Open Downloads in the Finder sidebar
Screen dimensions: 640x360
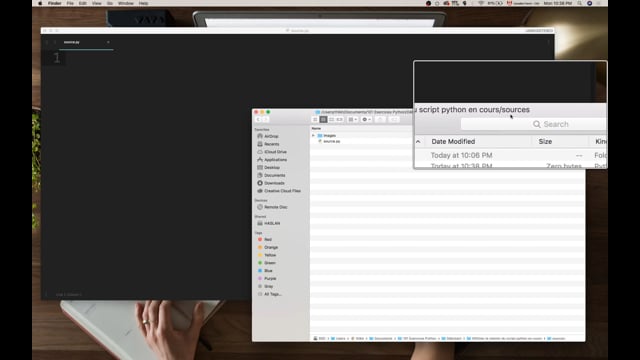271,183
